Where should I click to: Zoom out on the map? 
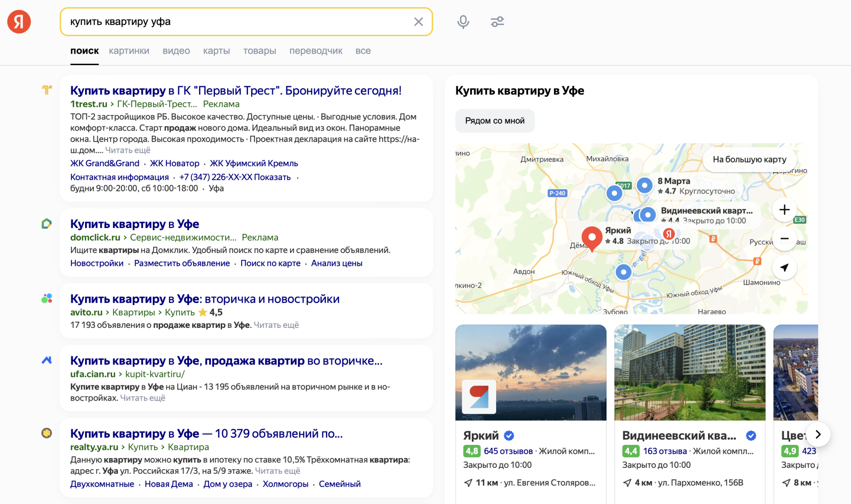[x=785, y=239]
